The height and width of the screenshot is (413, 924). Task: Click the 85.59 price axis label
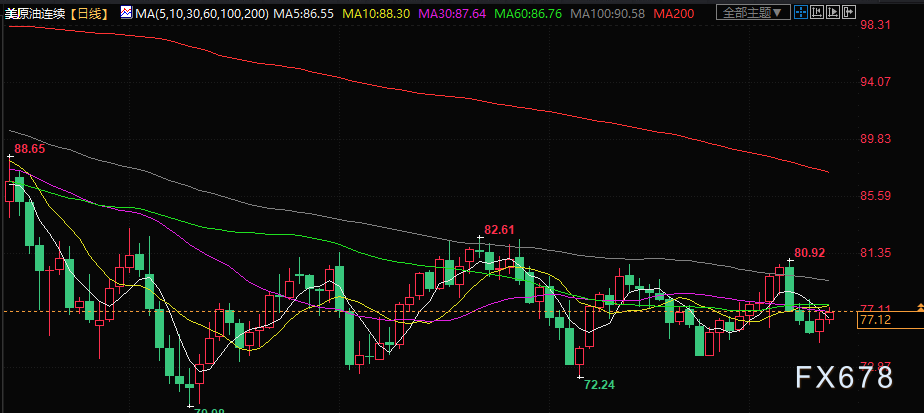[x=874, y=196]
